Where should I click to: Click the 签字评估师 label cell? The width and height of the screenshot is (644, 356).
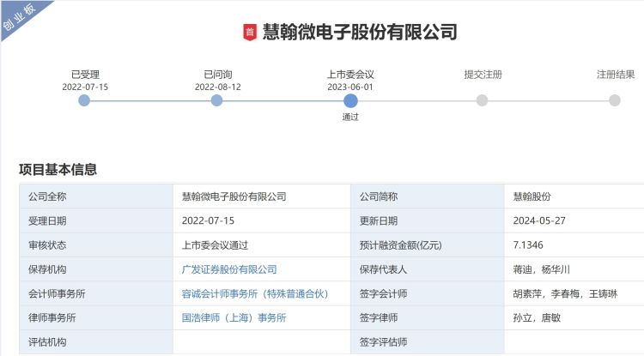point(428,341)
